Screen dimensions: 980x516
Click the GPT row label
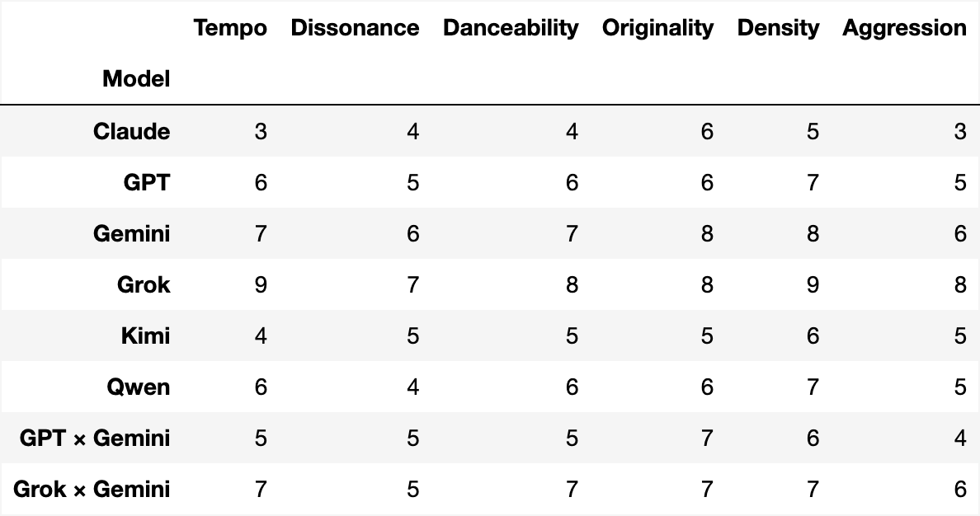coord(147,182)
